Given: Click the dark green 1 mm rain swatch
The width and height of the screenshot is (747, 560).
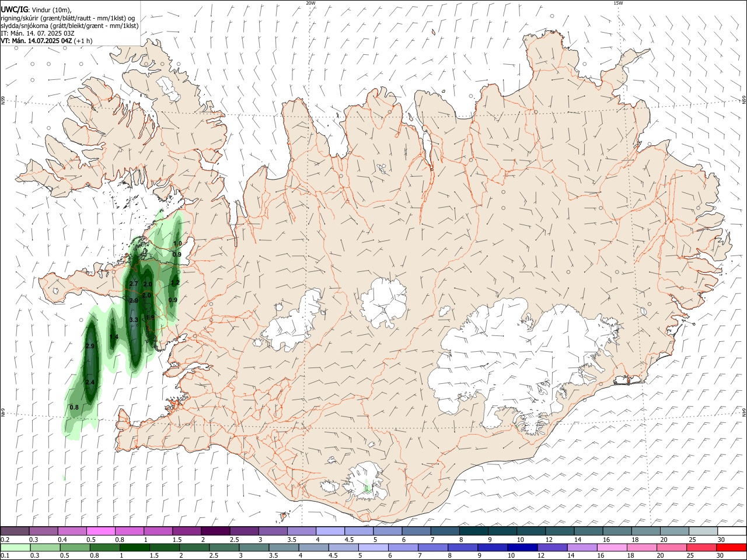Looking at the screenshot, I should click(134, 548).
